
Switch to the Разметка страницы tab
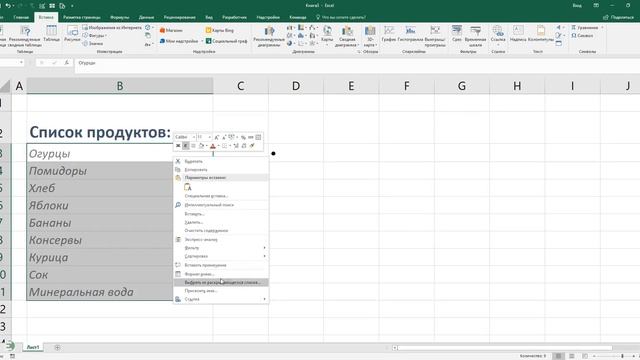point(82,18)
